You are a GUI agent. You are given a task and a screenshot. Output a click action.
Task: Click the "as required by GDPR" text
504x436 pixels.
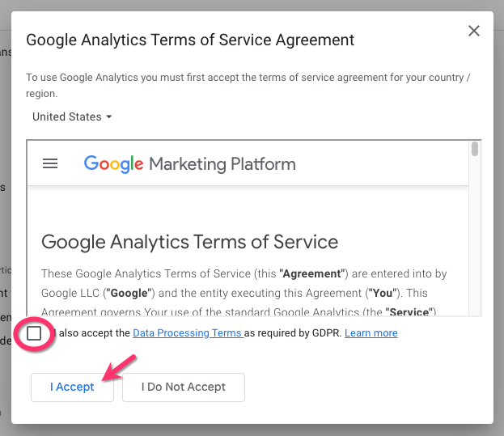(293, 333)
